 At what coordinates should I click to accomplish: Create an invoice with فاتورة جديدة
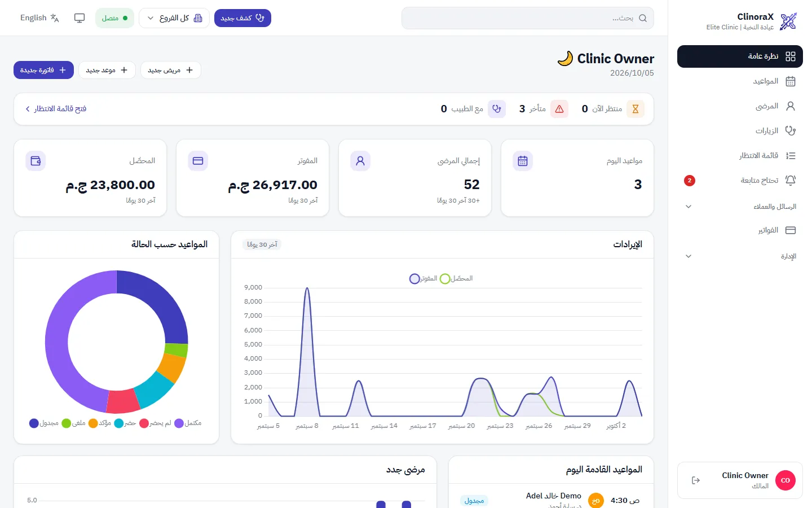coord(43,70)
